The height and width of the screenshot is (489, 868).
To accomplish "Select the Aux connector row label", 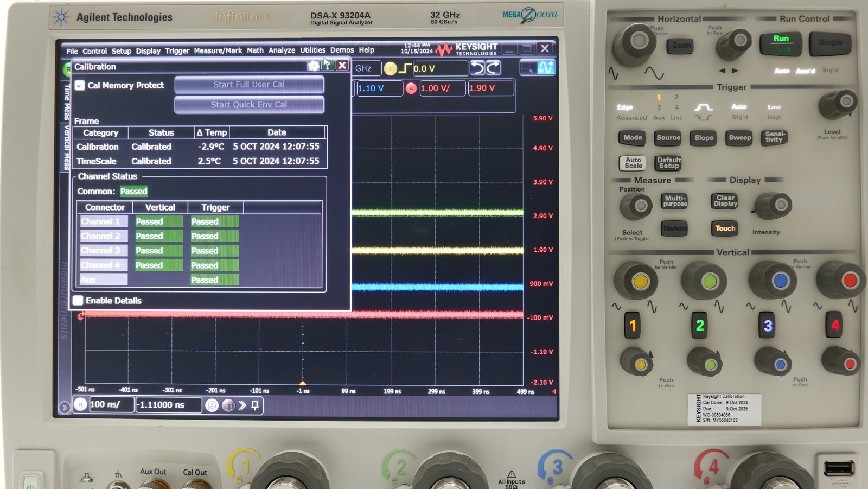I will [x=104, y=280].
